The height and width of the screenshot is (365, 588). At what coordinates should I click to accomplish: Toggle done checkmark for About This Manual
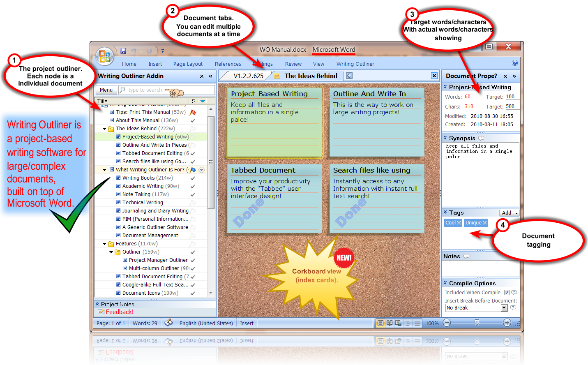[193, 120]
